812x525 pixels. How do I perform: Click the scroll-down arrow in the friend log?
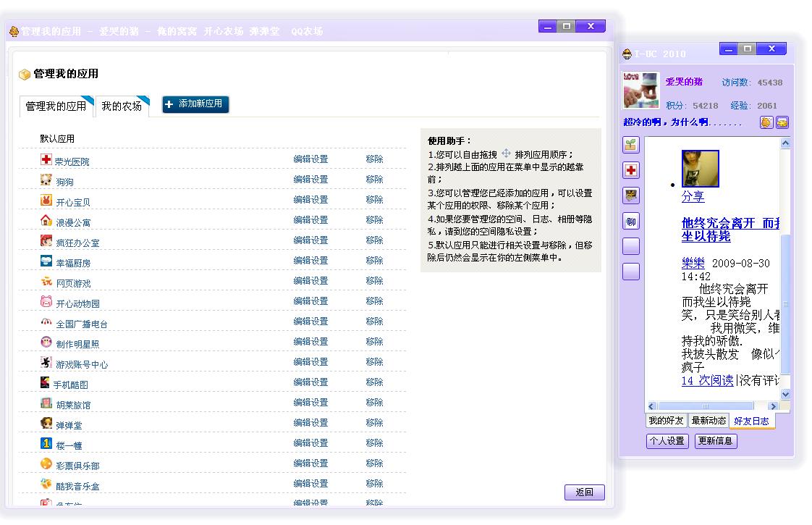coord(785,394)
